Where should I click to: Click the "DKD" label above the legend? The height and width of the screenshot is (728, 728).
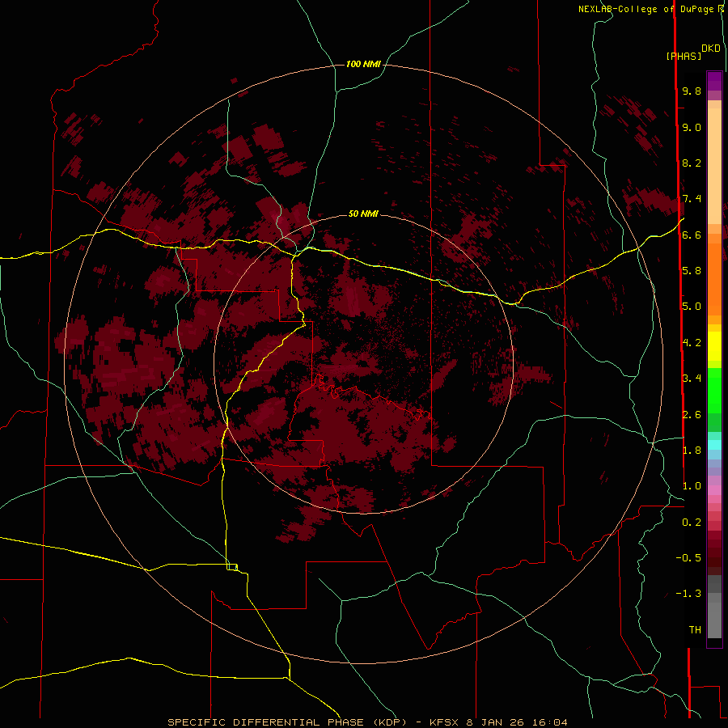tap(711, 49)
